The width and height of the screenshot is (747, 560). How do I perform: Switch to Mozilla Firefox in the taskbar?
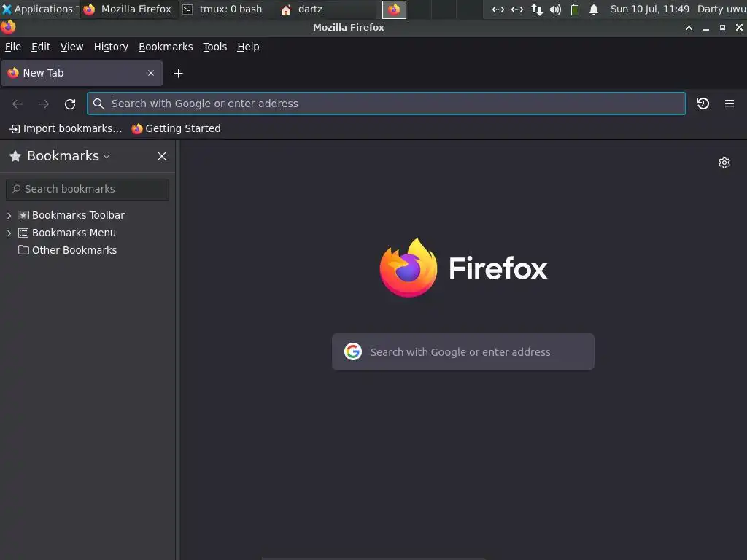128,9
